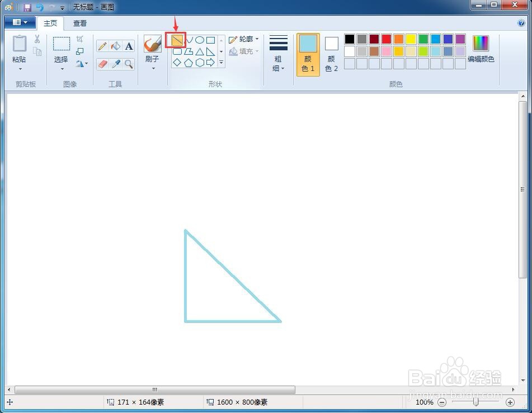Select the Magnifier tool

point(129,64)
